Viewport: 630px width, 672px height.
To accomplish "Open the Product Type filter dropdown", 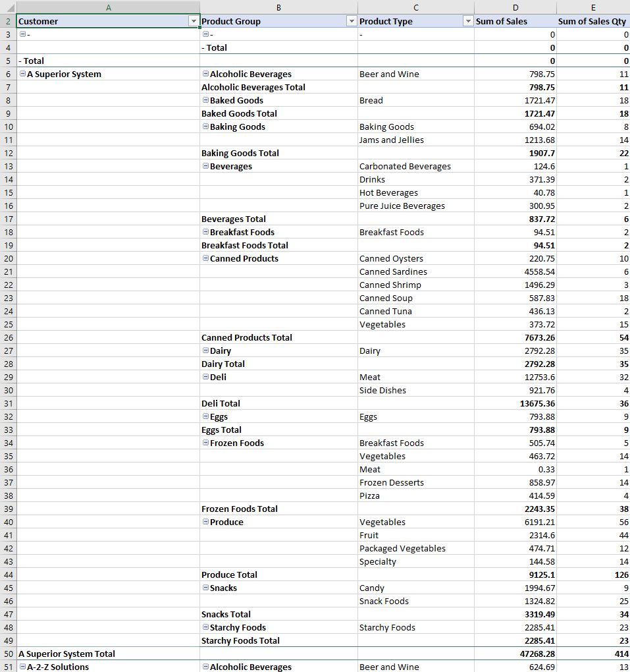I will [467, 21].
